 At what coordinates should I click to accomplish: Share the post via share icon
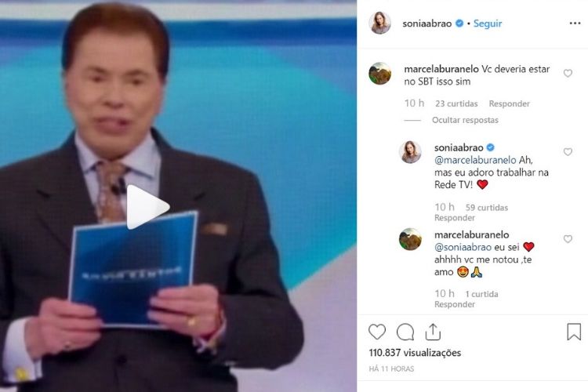[433, 332]
